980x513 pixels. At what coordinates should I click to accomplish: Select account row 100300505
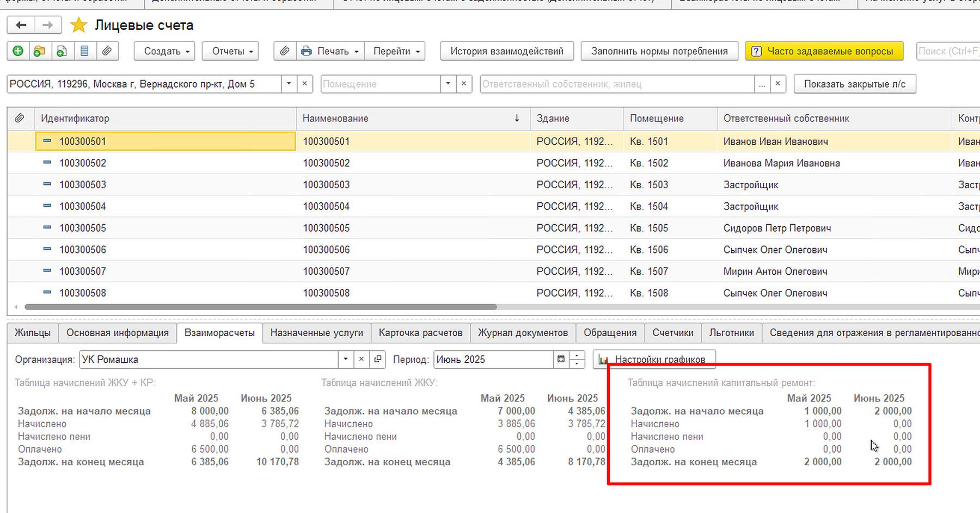point(493,228)
